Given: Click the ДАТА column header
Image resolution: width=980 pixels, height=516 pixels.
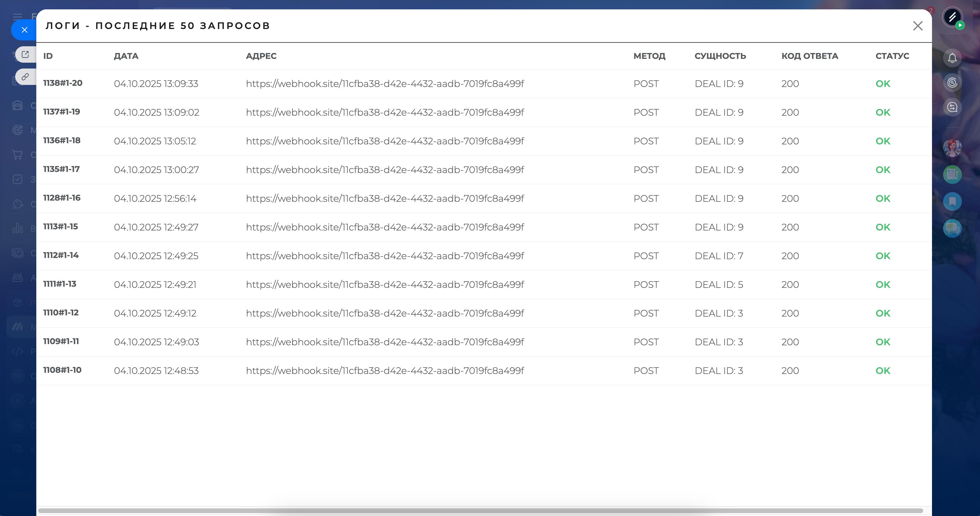Looking at the screenshot, I should (126, 56).
